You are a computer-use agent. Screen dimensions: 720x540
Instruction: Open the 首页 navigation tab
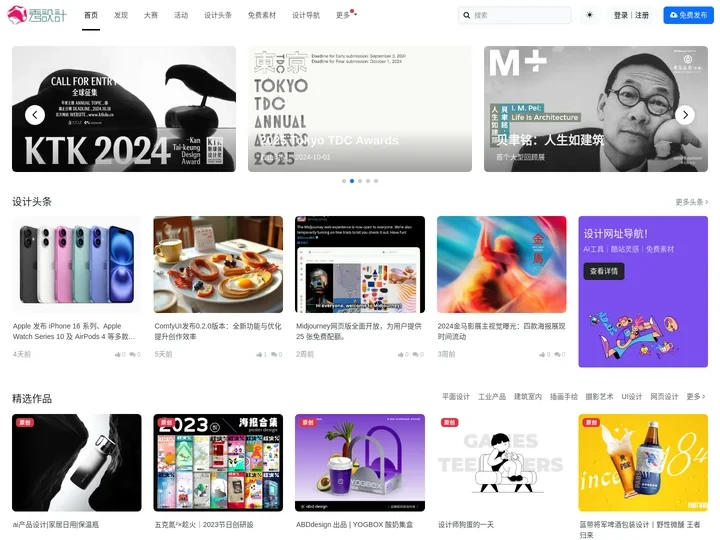(x=91, y=15)
